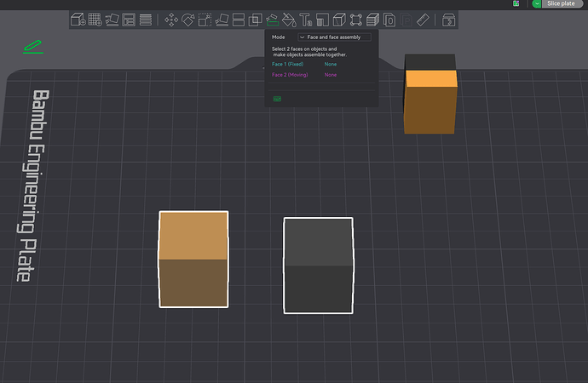Viewport: 588px width, 383px height.
Task: Open the Mode dropdown for assembly
Action: coord(335,37)
